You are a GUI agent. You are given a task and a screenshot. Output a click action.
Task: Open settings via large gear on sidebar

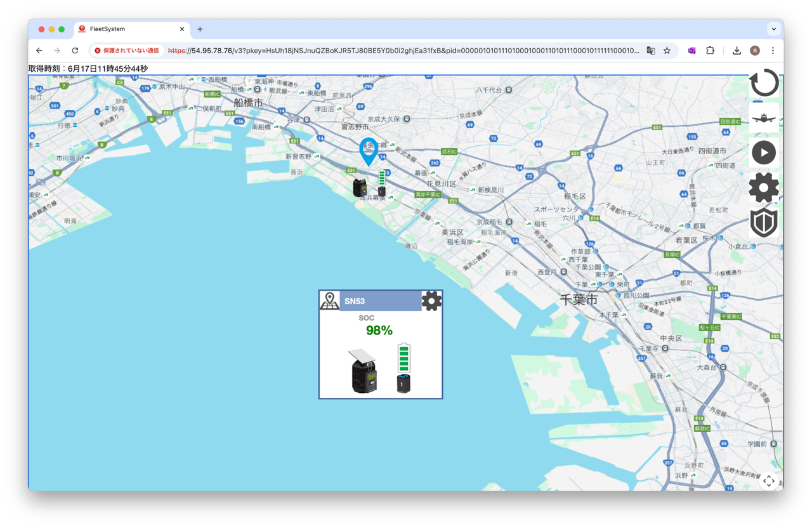[x=764, y=188]
